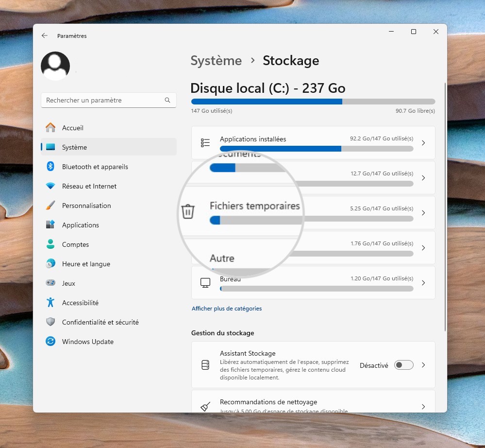485x448 pixels.
Task: Toggle the Assistant Stockage switch
Action: tap(403, 365)
